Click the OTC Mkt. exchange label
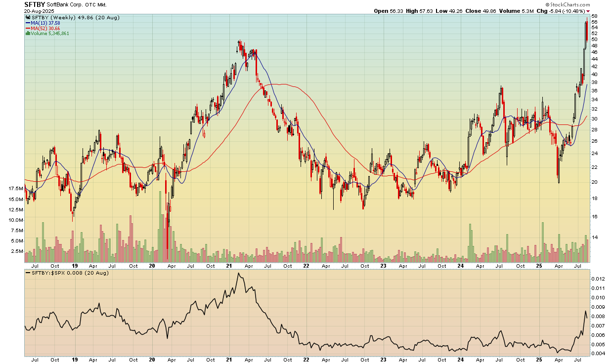This screenshot has height=364, width=613. [x=96, y=4]
